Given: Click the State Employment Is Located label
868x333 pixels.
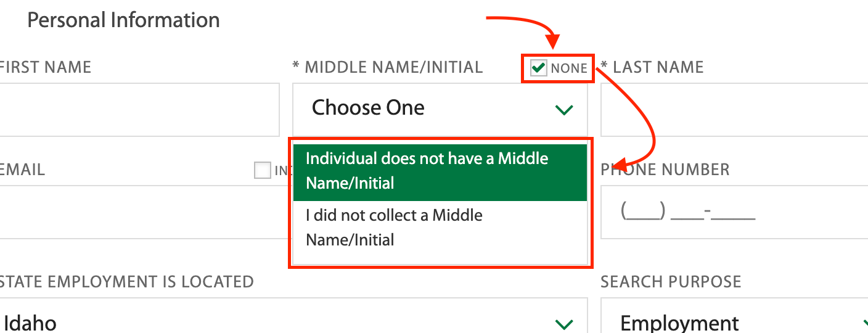Looking at the screenshot, I should 126,282.
